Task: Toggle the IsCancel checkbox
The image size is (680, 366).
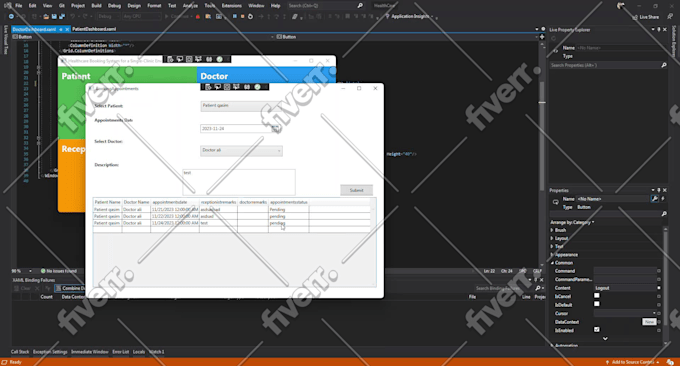Action: coord(597,296)
